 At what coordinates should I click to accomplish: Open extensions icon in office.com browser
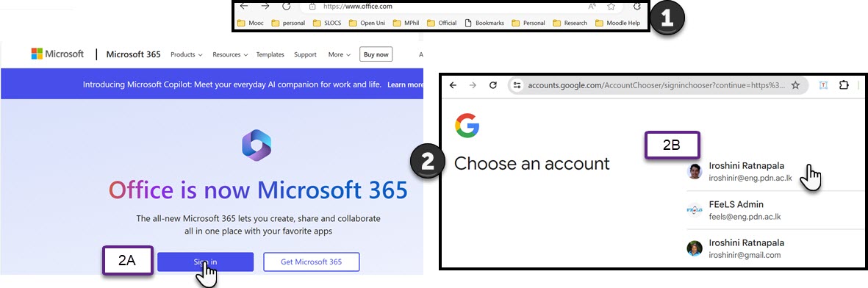pos(636,7)
